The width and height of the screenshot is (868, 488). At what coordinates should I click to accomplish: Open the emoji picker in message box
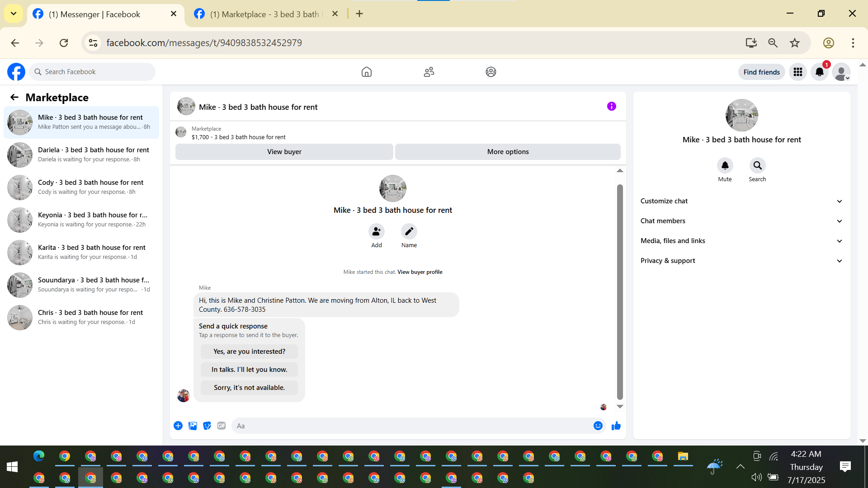click(598, 426)
